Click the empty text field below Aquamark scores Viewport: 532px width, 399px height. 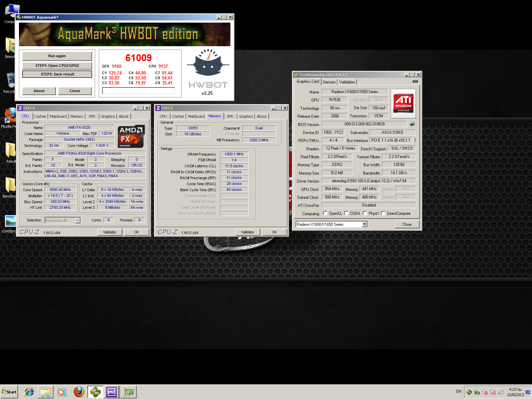pos(138,91)
